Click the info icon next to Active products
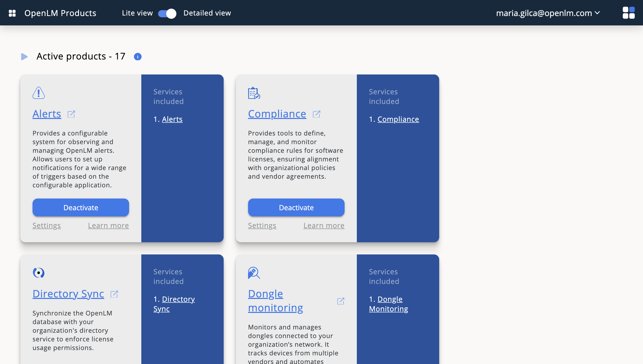The image size is (643, 364). (138, 57)
